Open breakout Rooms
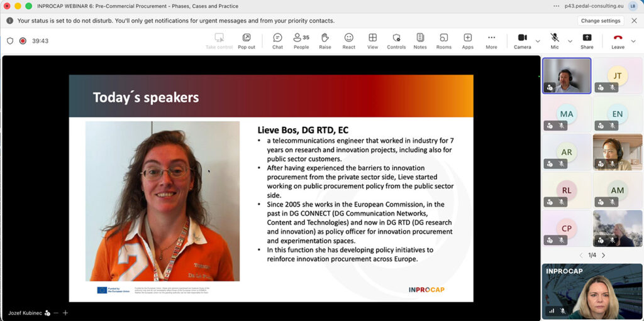The image size is (644, 321). click(444, 41)
